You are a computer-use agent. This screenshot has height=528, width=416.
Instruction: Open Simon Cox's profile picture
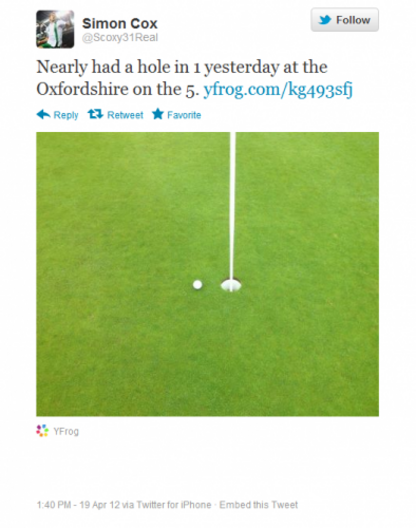[55, 29]
